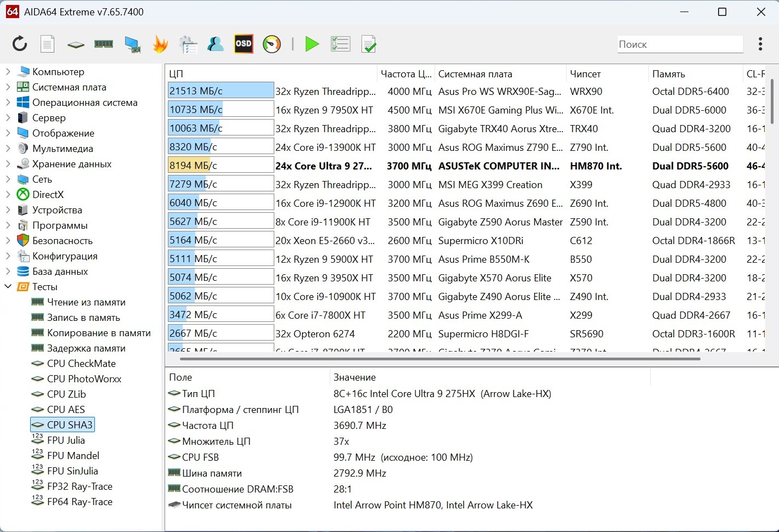Open the three-dot options menu
The width and height of the screenshot is (779, 532).
(x=760, y=44)
